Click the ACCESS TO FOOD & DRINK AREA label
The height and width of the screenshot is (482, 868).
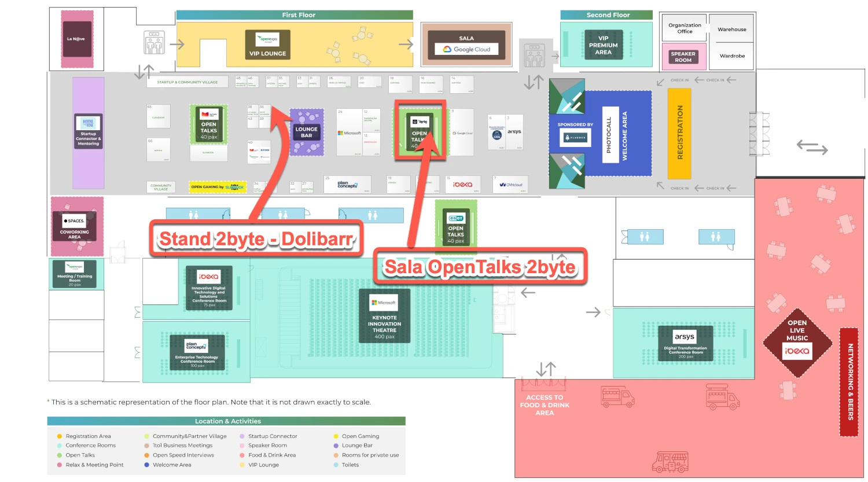545,405
